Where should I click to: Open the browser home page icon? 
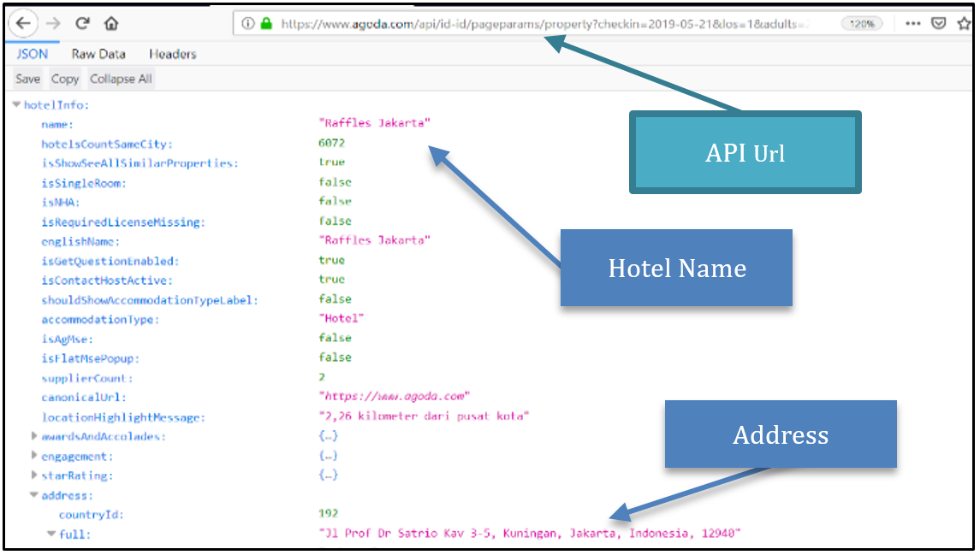111,24
